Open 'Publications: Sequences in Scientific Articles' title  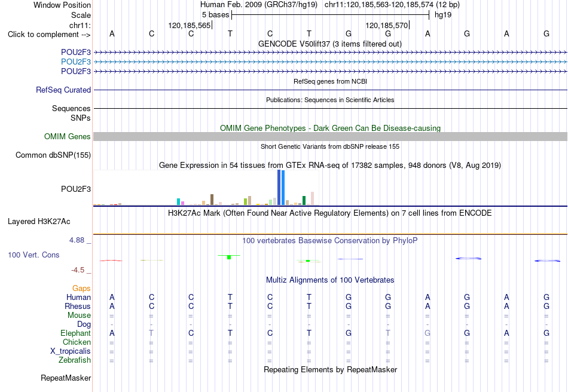pos(330,100)
